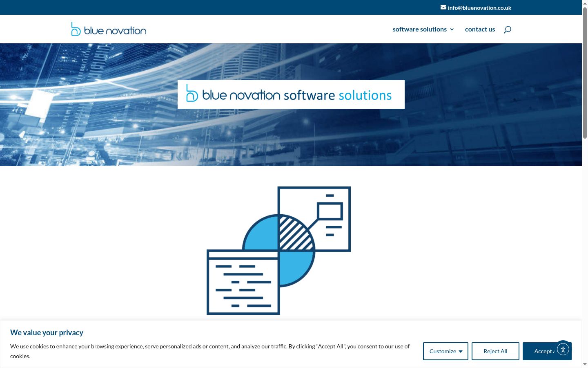Open the accessibility widget icon

coord(563,349)
